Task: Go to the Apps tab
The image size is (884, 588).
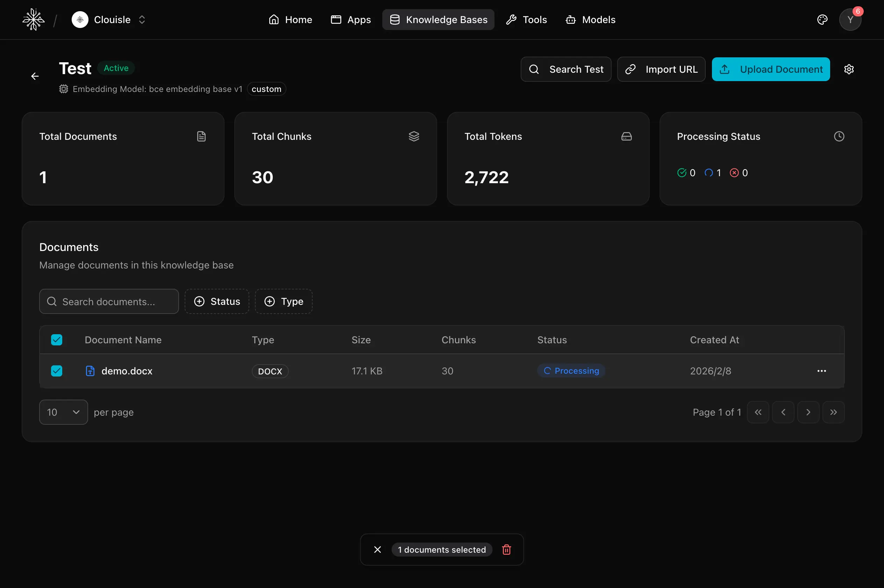Action: [351, 20]
